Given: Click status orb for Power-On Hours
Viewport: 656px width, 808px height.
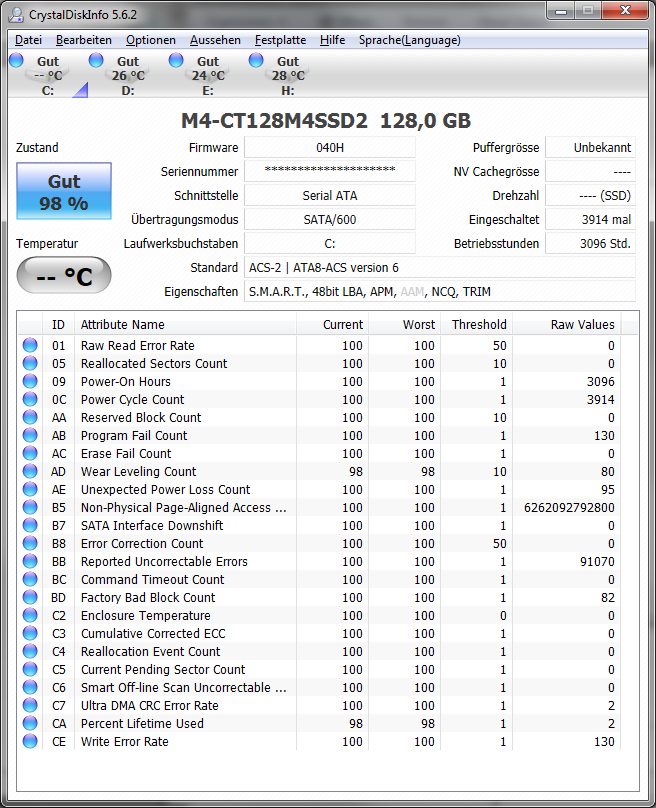Looking at the screenshot, I should pos(30,381).
